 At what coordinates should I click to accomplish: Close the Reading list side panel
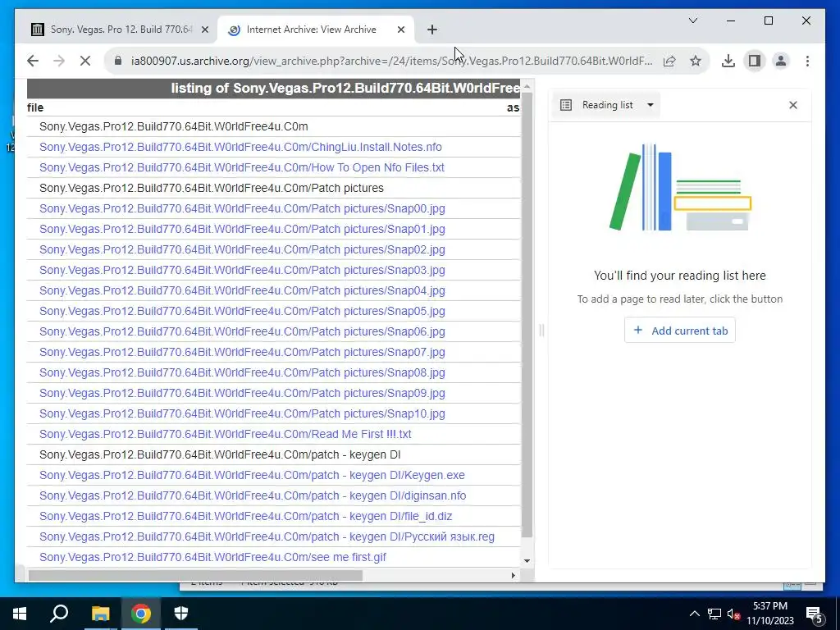point(793,105)
